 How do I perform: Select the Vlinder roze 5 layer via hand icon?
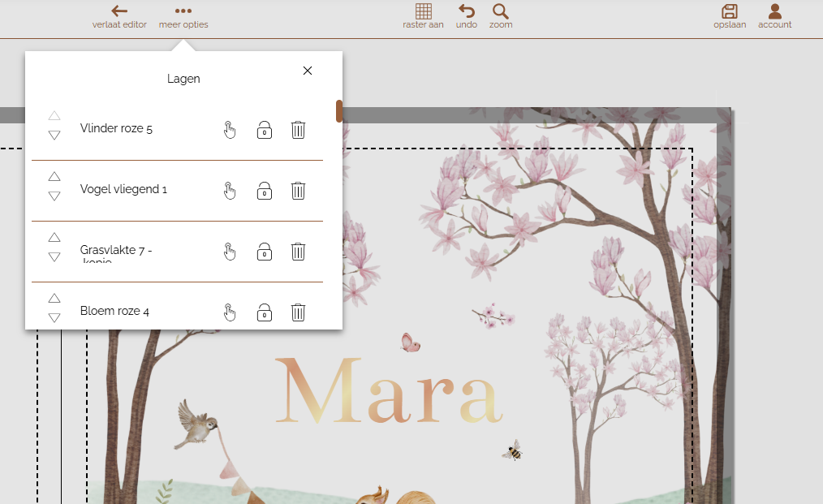tap(230, 130)
